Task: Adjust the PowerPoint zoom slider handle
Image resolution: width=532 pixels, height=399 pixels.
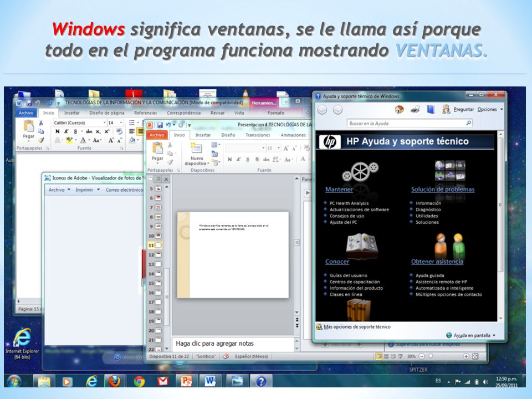Action: (x=431, y=356)
